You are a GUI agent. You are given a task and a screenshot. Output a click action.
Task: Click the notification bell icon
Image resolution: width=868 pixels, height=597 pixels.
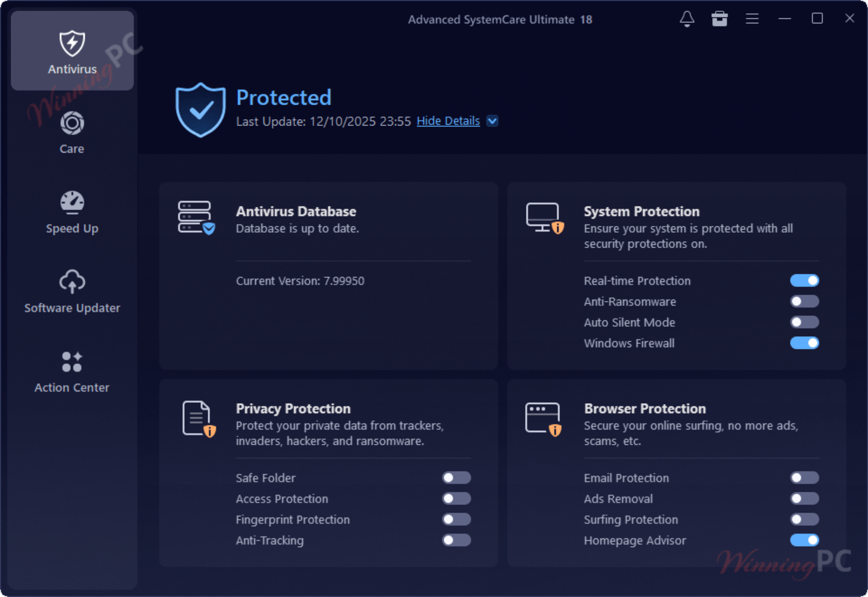687,19
